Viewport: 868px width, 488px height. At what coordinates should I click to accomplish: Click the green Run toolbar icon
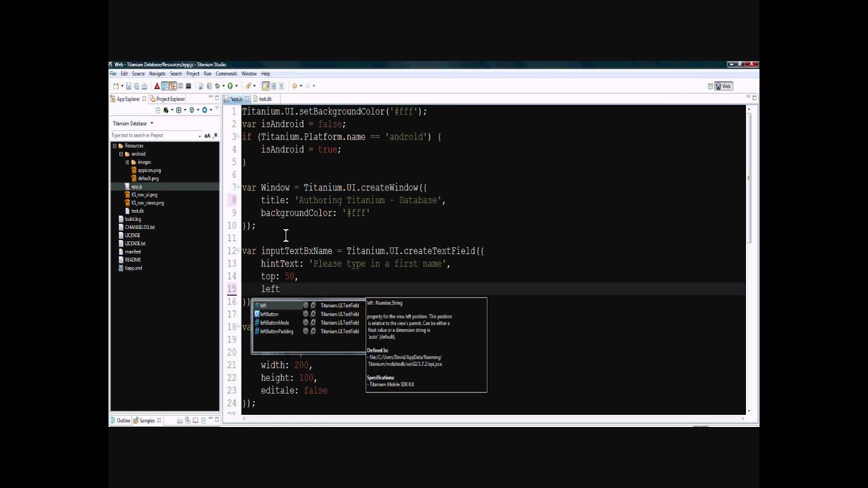[x=230, y=86]
